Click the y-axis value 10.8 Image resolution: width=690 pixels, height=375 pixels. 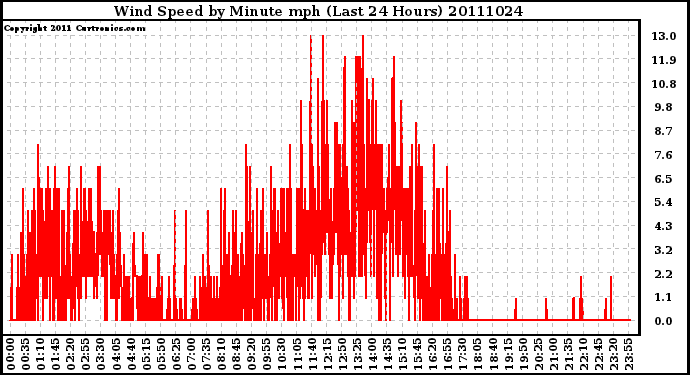coord(664,84)
